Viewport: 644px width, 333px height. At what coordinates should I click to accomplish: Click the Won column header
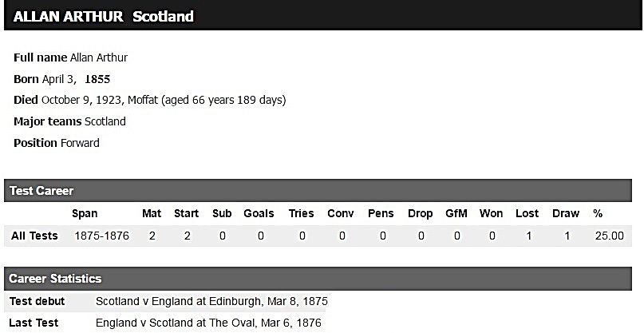[492, 213]
